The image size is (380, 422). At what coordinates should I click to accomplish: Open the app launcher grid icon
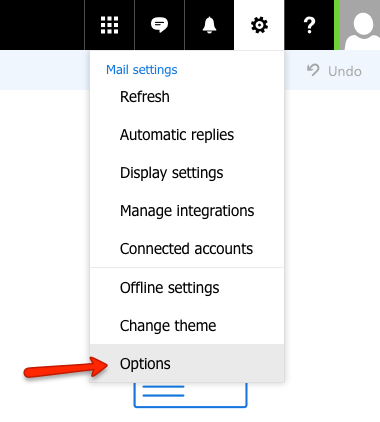point(109,25)
